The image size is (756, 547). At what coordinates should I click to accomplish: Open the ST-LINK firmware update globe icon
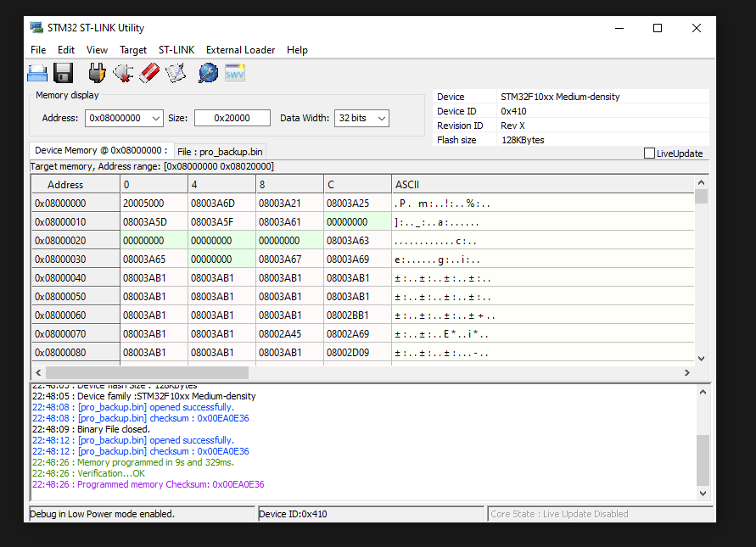click(208, 73)
